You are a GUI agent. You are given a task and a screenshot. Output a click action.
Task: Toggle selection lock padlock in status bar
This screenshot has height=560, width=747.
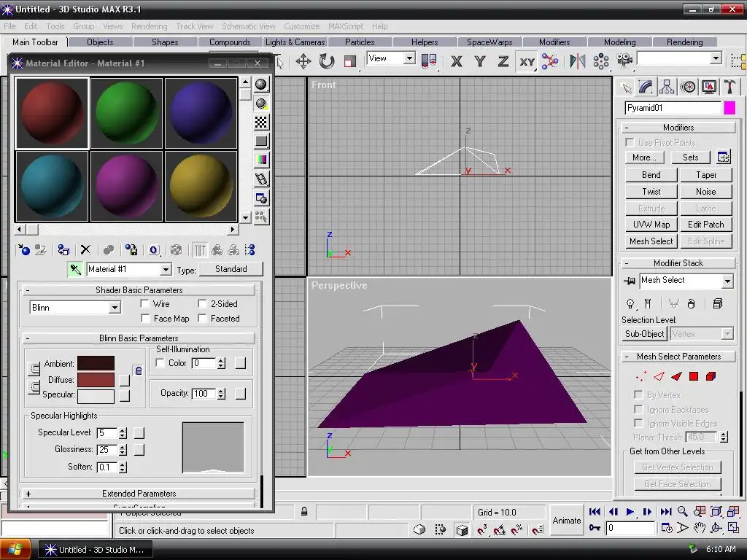pos(304,513)
